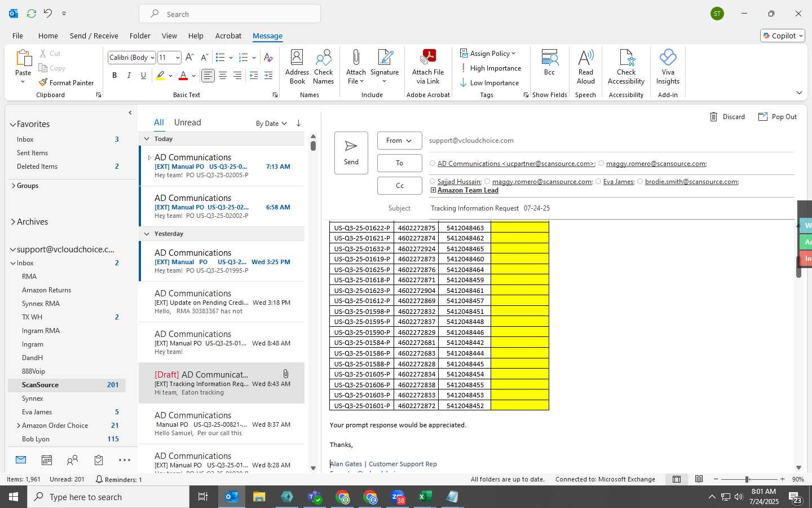Discard the draft message

click(727, 117)
